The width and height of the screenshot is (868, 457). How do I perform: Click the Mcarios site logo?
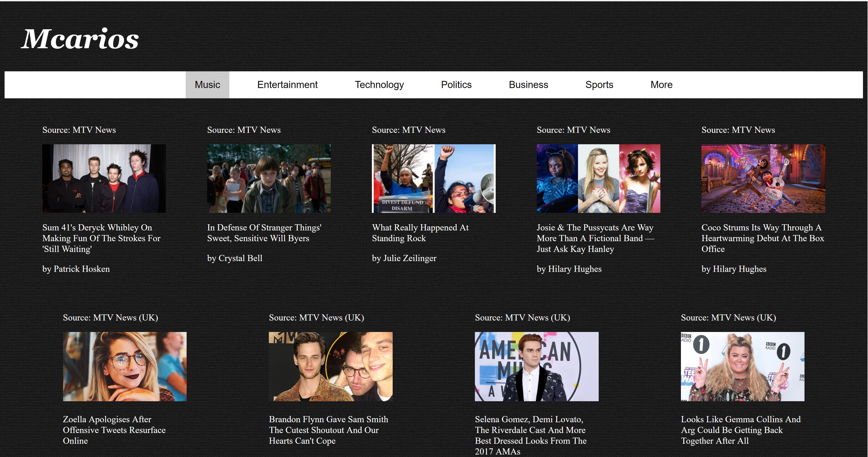[x=80, y=39]
